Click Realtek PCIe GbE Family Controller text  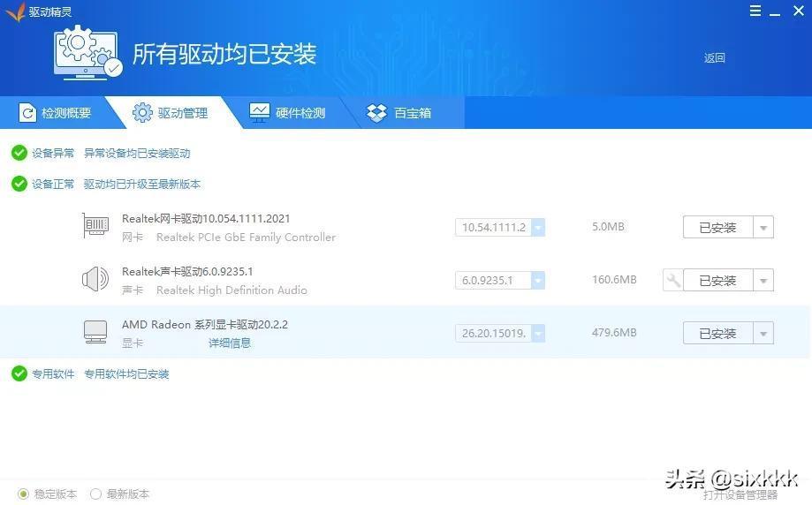click(x=246, y=237)
